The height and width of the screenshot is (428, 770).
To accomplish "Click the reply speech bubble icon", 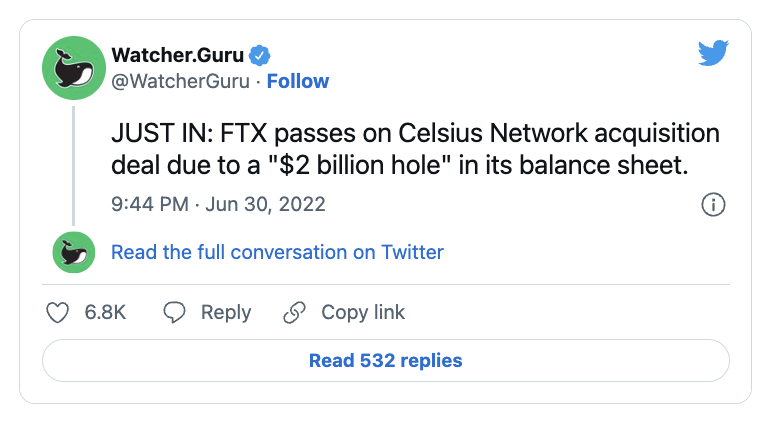I will click(175, 313).
